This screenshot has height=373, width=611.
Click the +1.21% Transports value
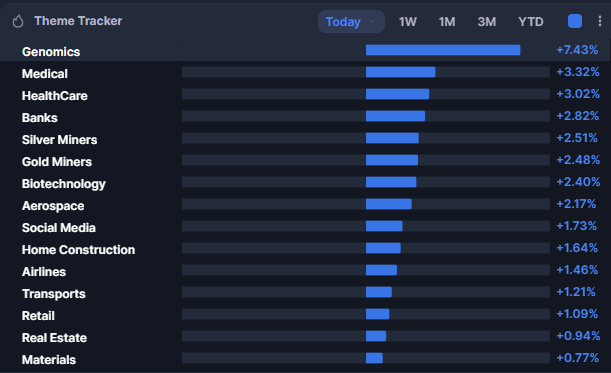[576, 292]
